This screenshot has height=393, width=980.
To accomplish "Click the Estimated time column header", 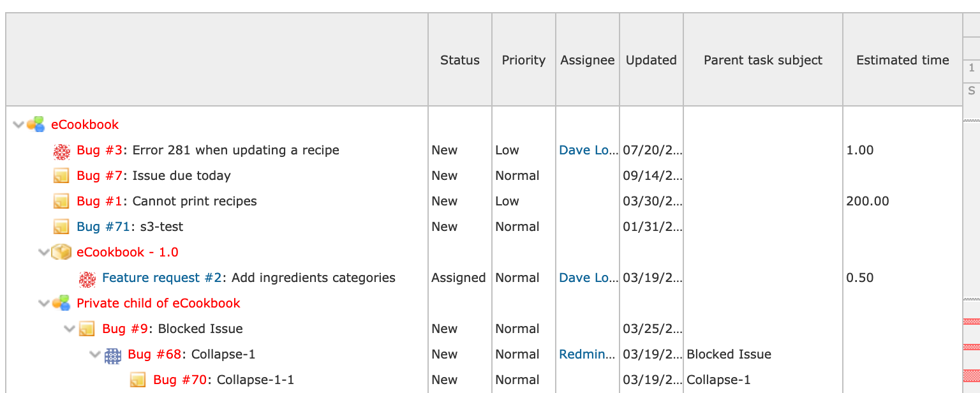I will tap(902, 60).
